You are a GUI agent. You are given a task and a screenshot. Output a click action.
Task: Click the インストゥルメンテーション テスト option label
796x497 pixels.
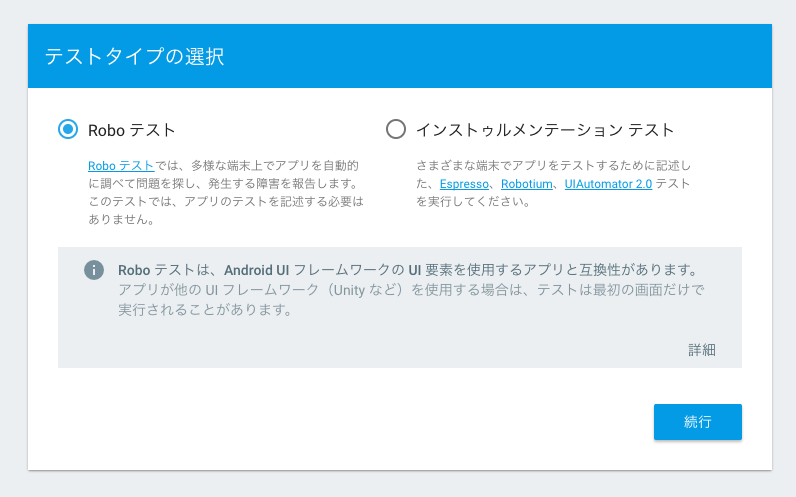(x=545, y=130)
